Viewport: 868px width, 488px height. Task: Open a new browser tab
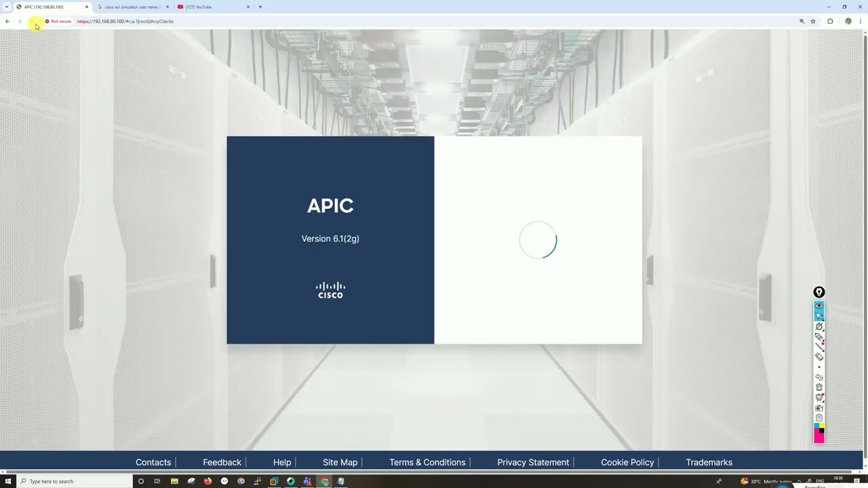[260, 7]
